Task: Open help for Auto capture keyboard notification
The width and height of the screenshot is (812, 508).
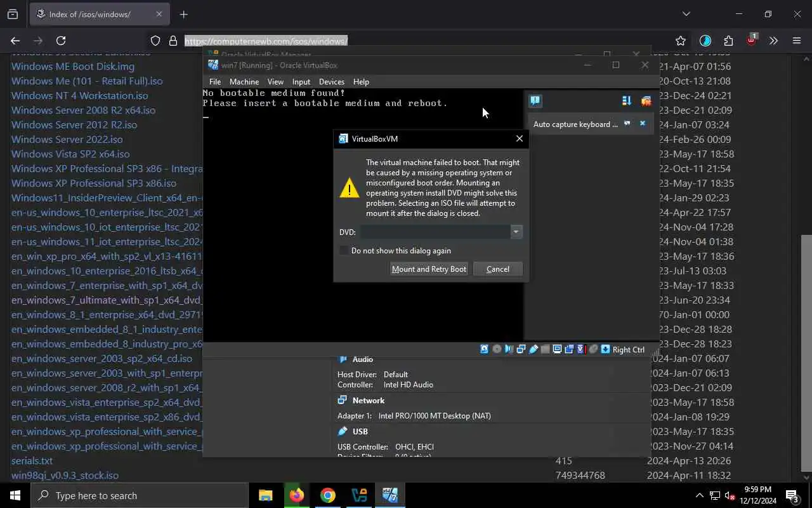Action: [x=627, y=123]
